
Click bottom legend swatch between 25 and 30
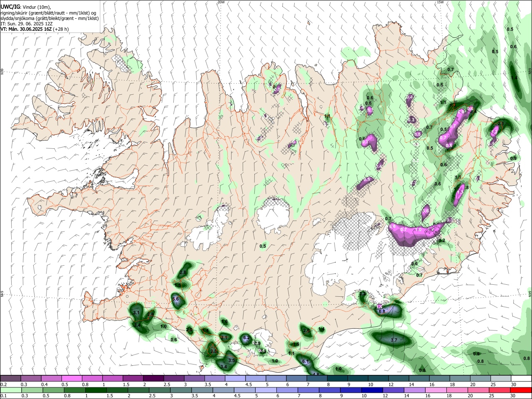(x=500, y=390)
